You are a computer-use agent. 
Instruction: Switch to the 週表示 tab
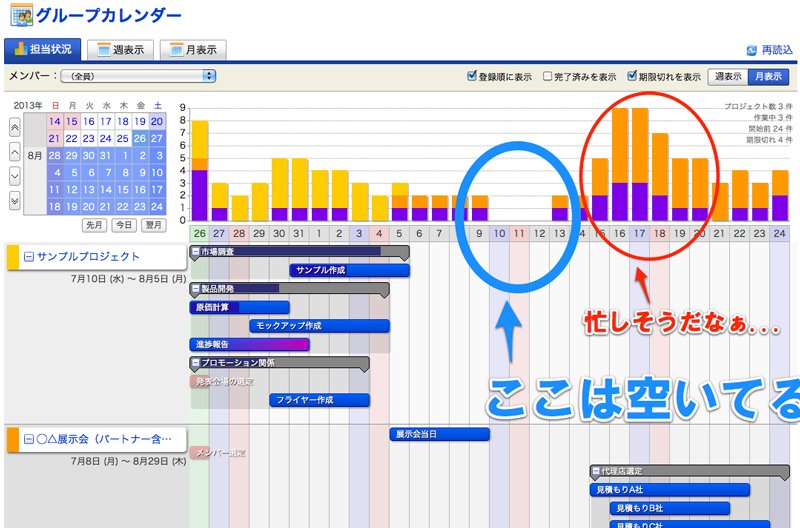point(120,50)
